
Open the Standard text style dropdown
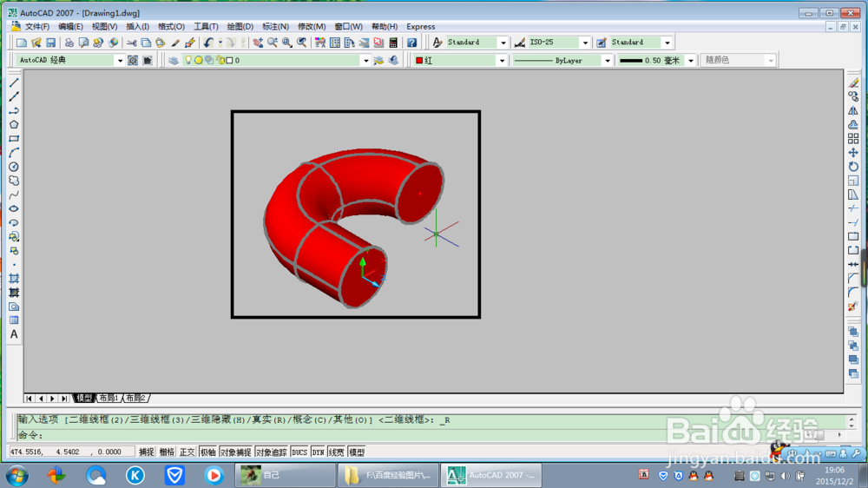[x=503, y=43]
